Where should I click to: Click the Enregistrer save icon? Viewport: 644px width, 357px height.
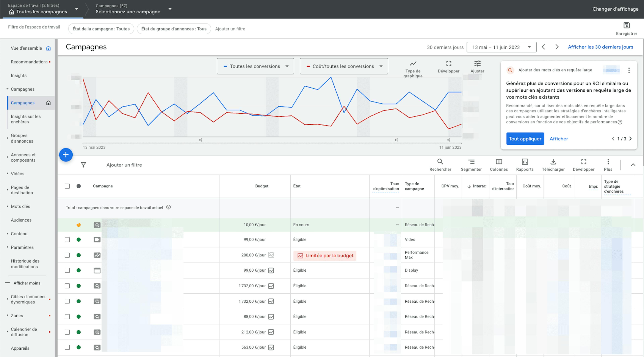click(626, 26)
